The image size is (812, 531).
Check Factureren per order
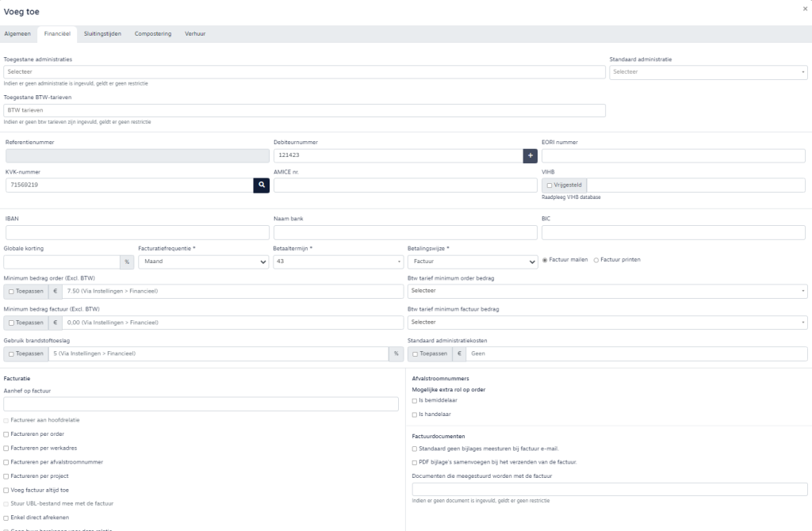[6, 434]
